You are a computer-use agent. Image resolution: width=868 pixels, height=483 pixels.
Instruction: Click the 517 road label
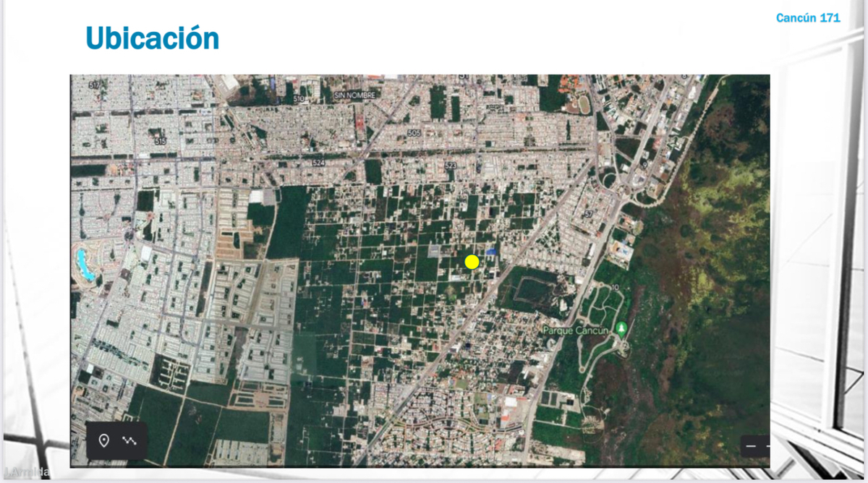[x=94, y=85]
